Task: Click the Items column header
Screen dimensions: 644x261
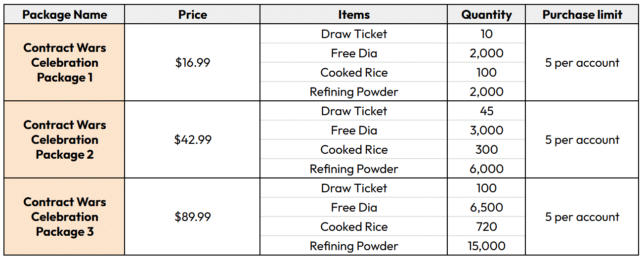Action: pyautogui.click(x=354, y=15)
